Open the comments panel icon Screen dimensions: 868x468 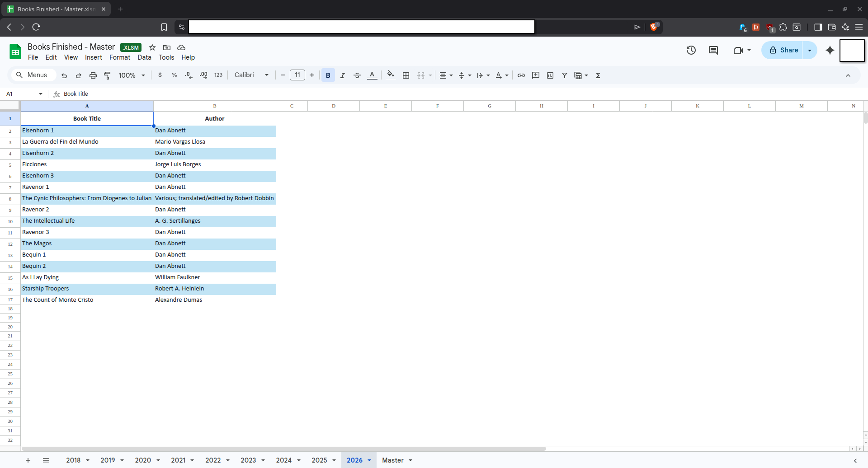713,50
